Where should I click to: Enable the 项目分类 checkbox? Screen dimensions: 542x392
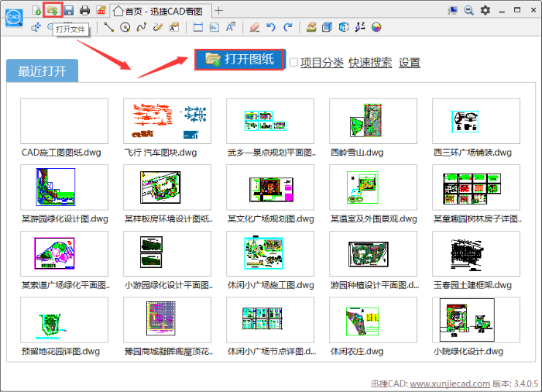(x=294, y=63)
